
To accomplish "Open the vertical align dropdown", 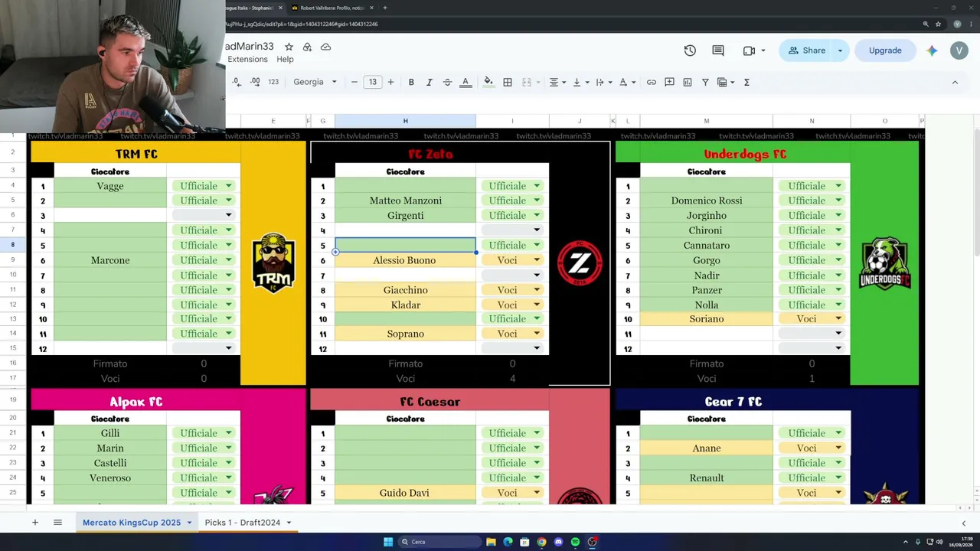I will 580,82.
